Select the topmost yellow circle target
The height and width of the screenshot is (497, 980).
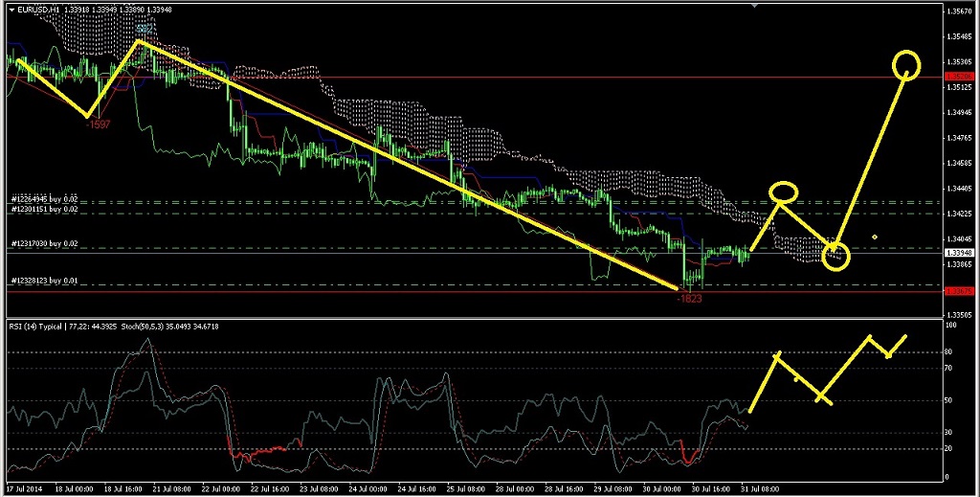pyautogui.click(x=907, y=64)
